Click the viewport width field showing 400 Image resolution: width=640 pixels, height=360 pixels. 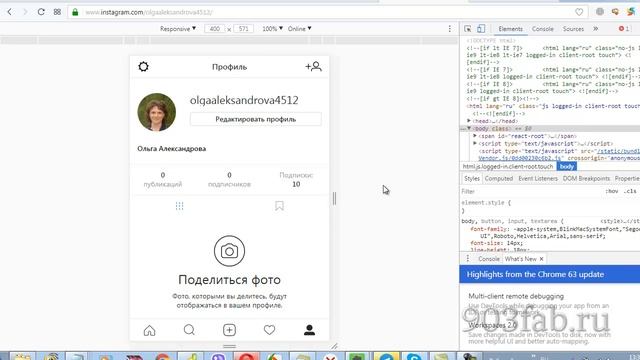click(215, 29)
